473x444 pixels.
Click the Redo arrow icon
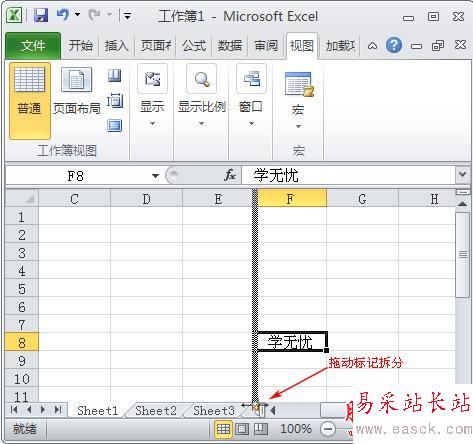pyautogui.click(x=94, y=15)
